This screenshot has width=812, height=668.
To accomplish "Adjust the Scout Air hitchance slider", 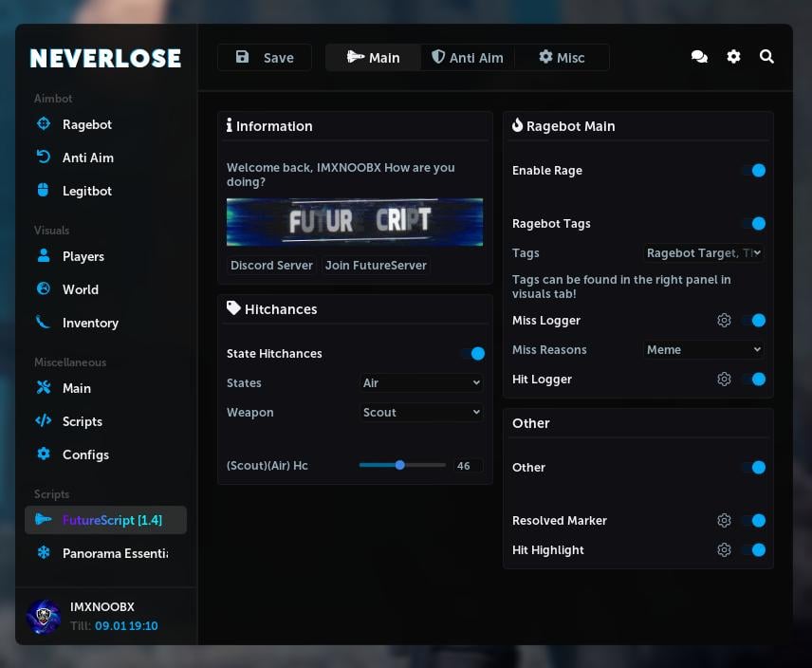I will 400,465.
